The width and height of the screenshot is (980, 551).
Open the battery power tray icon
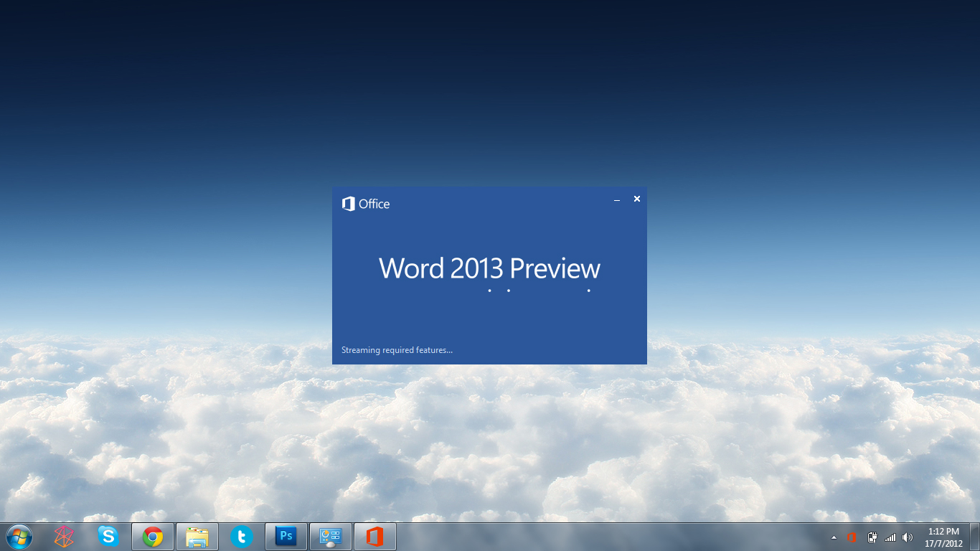click(x=872, y=537)
